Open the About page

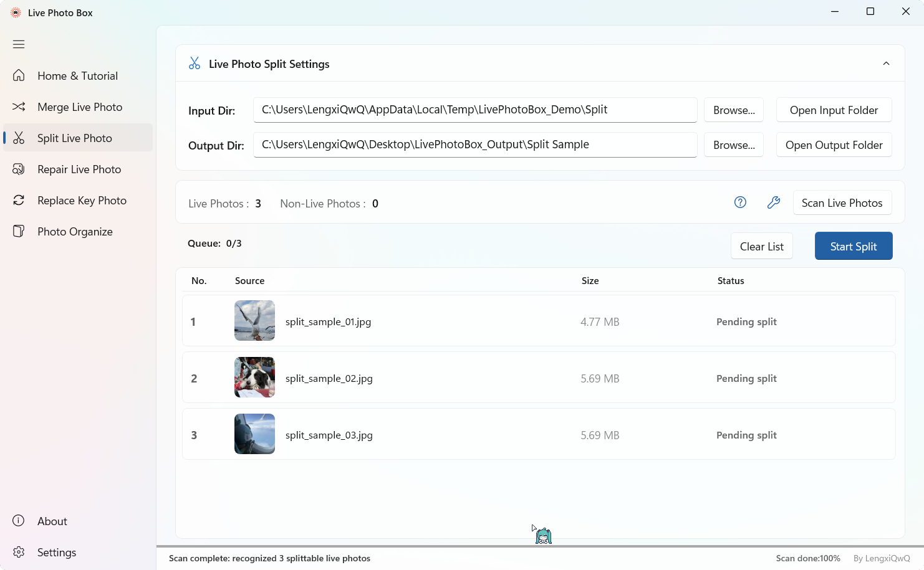(78, 521)
